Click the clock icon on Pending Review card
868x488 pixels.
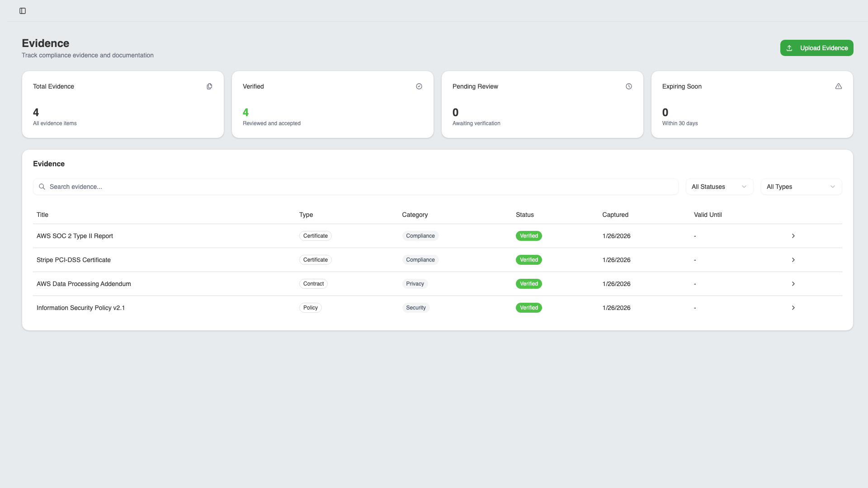629,86
